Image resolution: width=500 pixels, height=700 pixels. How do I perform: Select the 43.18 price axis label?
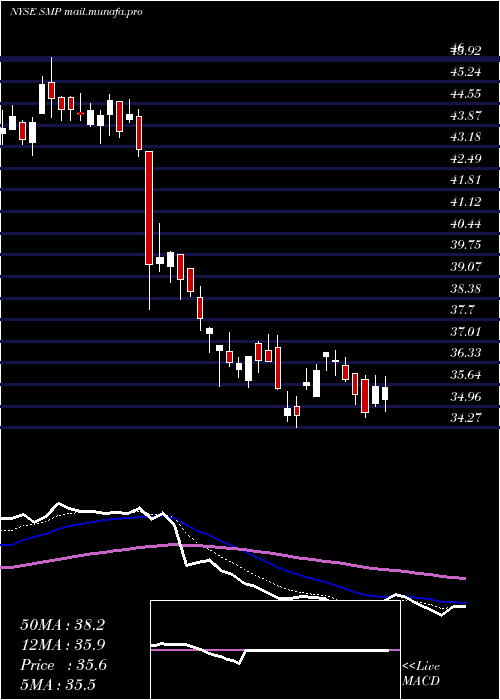pyautogui.click(x=466, y=137)
